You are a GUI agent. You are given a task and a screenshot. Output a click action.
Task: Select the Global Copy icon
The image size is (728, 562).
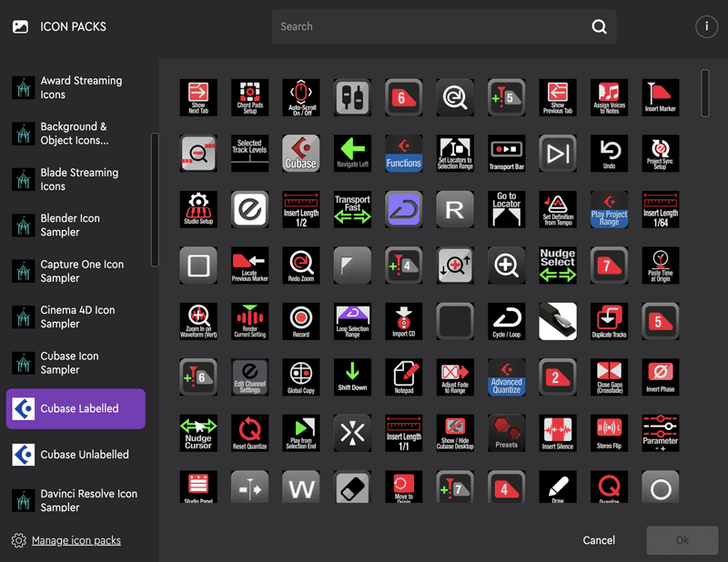(301, 376)
